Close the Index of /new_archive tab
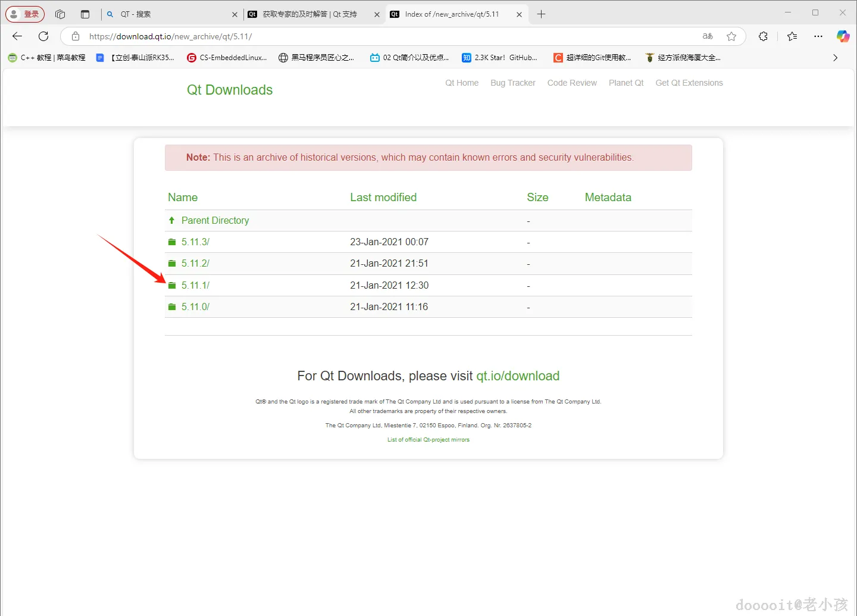Viewport: 857px width, 616px height. point(519,14)
